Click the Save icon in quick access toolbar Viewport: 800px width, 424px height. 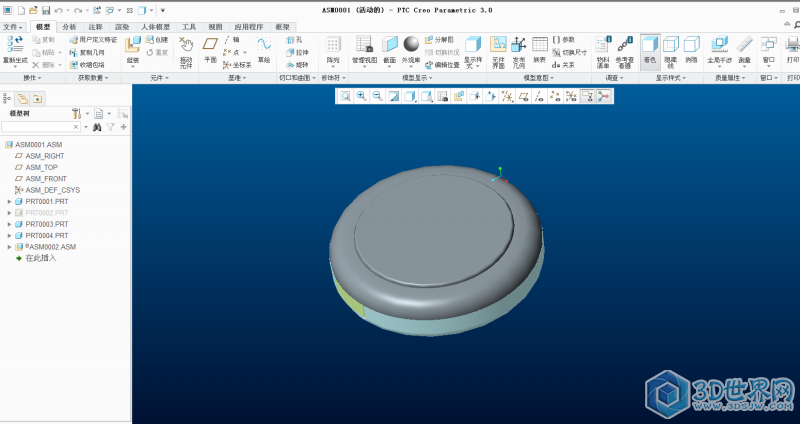tap(46, 10)
